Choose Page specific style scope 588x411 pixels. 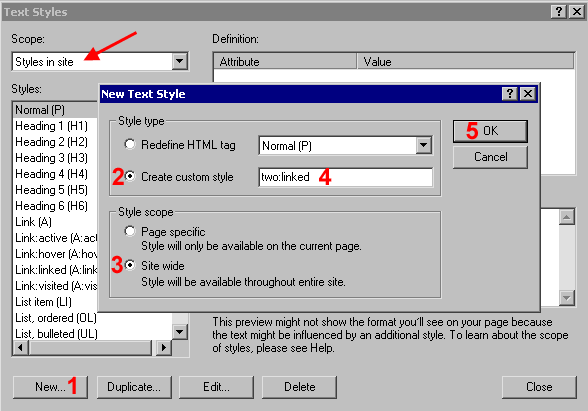tap(130, 231)
